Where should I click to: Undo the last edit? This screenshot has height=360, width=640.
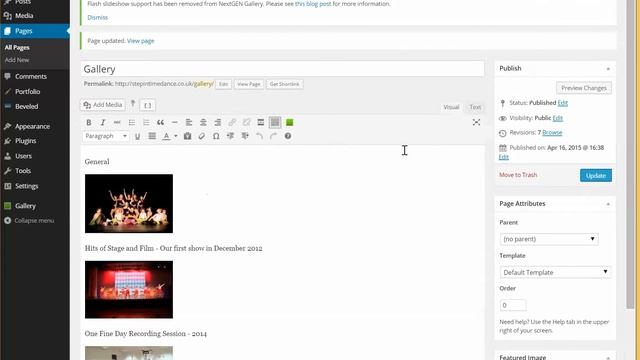pos(259,136)
